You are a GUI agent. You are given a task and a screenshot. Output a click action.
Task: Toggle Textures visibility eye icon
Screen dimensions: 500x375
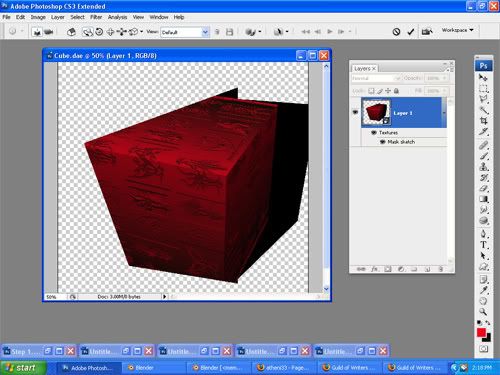[374, 133]
